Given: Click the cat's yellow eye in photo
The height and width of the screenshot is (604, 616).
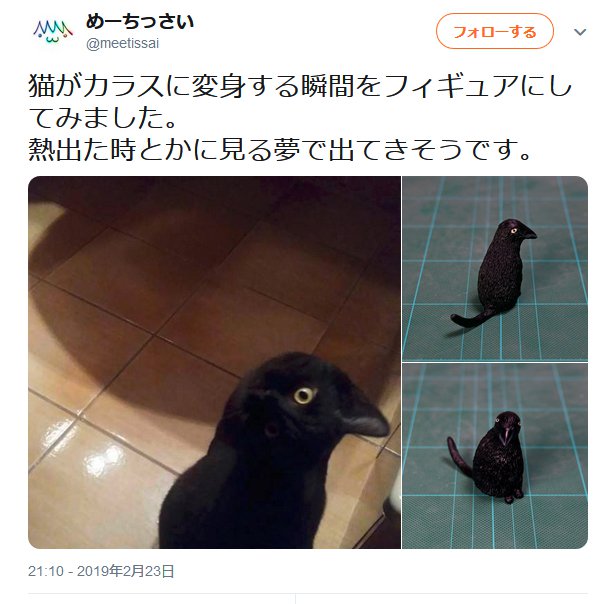Looking at the screenshot, I should coord(305,395).
